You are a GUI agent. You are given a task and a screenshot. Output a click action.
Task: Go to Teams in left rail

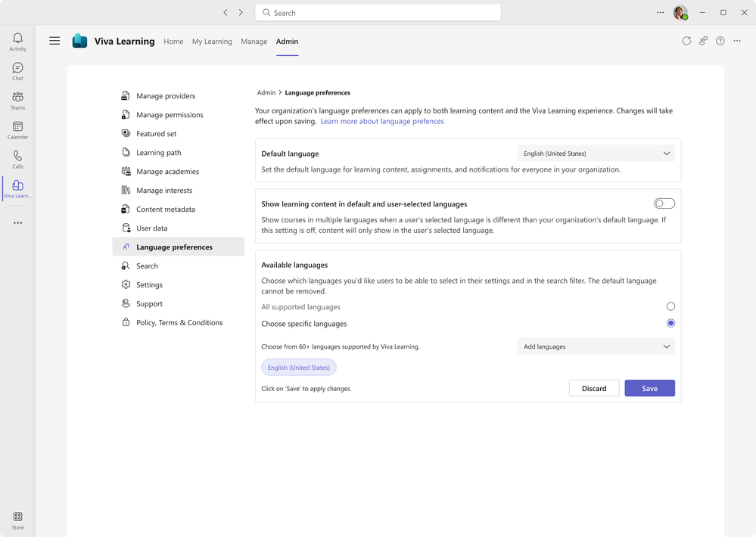(x=18, y=101)
